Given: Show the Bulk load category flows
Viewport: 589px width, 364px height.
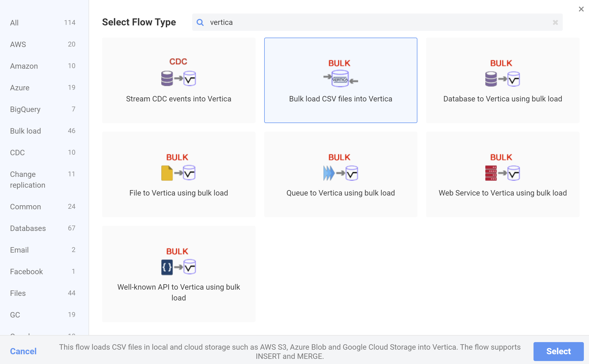Looking at the screenshot, I should (25, 131).
